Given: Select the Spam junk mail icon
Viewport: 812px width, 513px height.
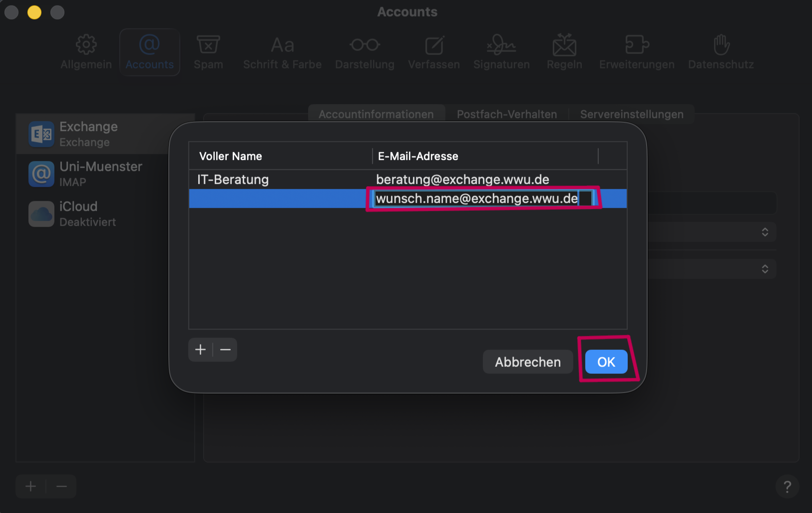Looking at the screenshot, I should click(208, 52).
